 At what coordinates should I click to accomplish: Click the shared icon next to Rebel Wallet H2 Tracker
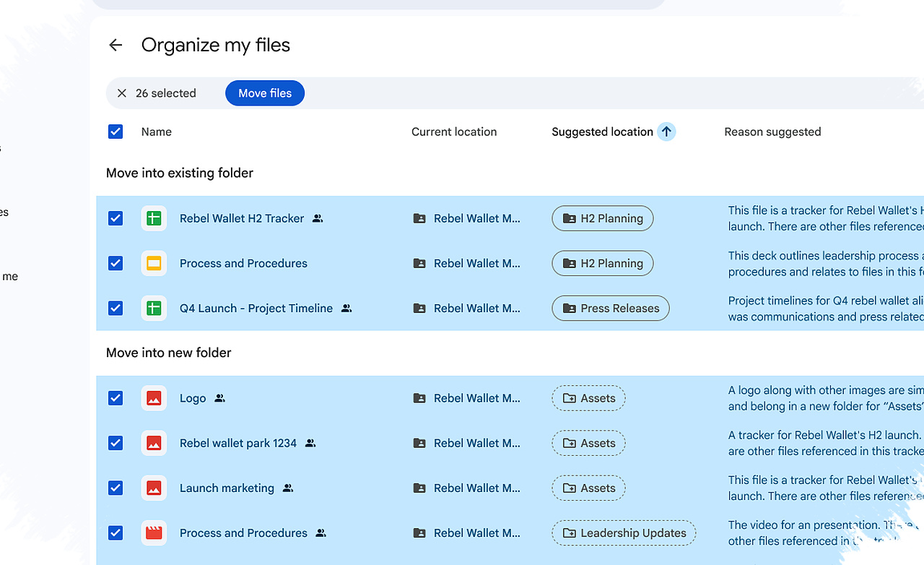[x=318, y=218]
